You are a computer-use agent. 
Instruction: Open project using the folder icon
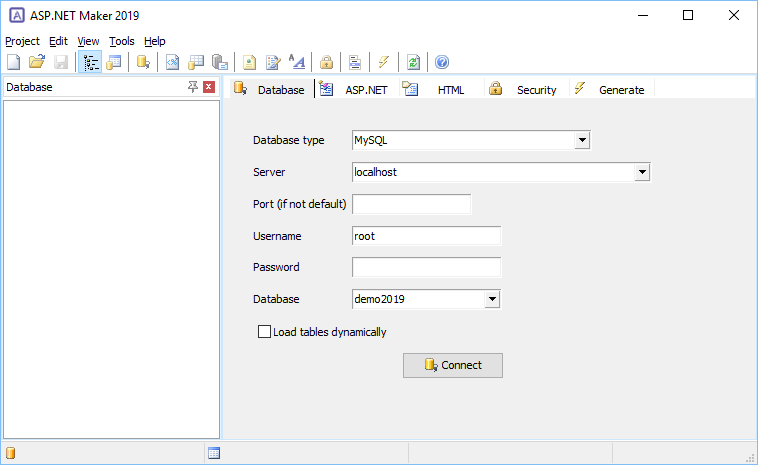point(37,62)
